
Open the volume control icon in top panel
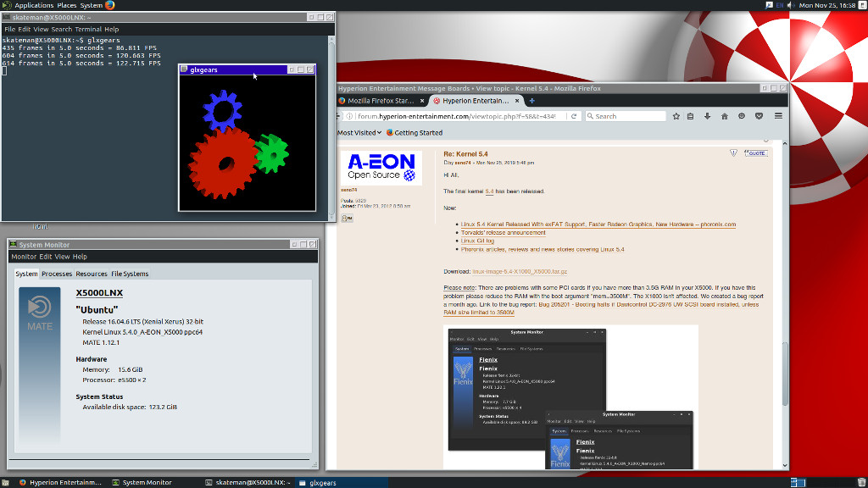point(791,5)
